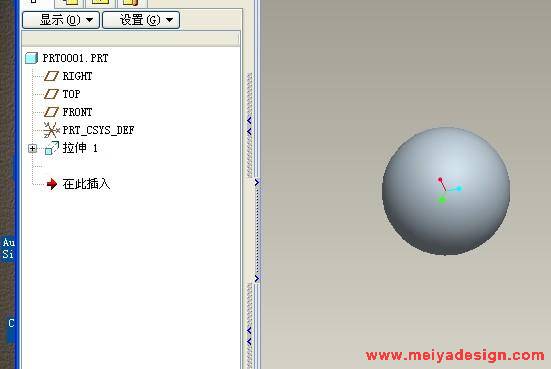Screen dimensions: 551x369
Task: Switch to the fourth navigator tab
Action: [132, 4]
